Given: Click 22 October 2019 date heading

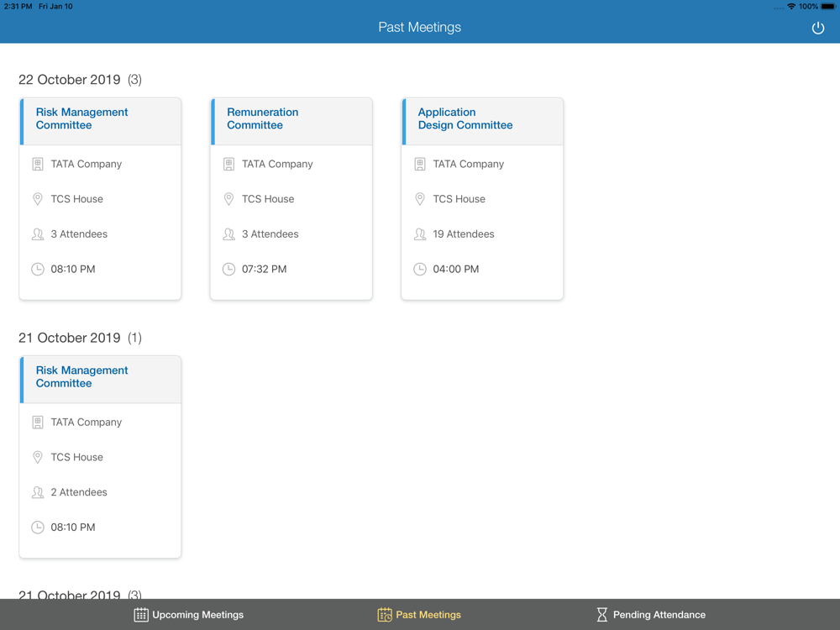Looking at the screenshot, I should (x=70, y=80).
